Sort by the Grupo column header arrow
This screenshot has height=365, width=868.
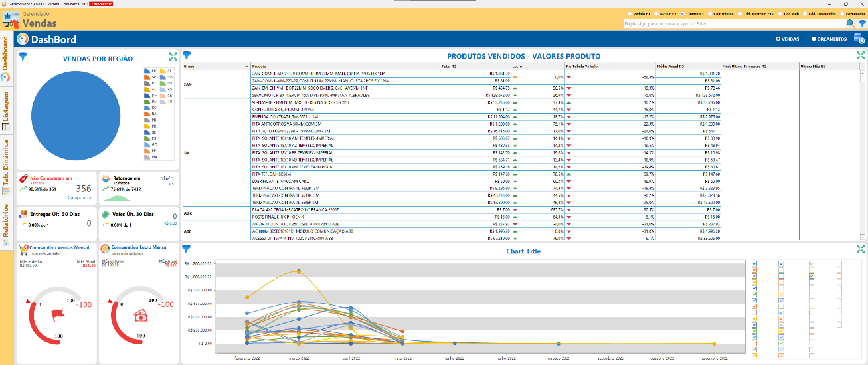(x=246, y=66)
